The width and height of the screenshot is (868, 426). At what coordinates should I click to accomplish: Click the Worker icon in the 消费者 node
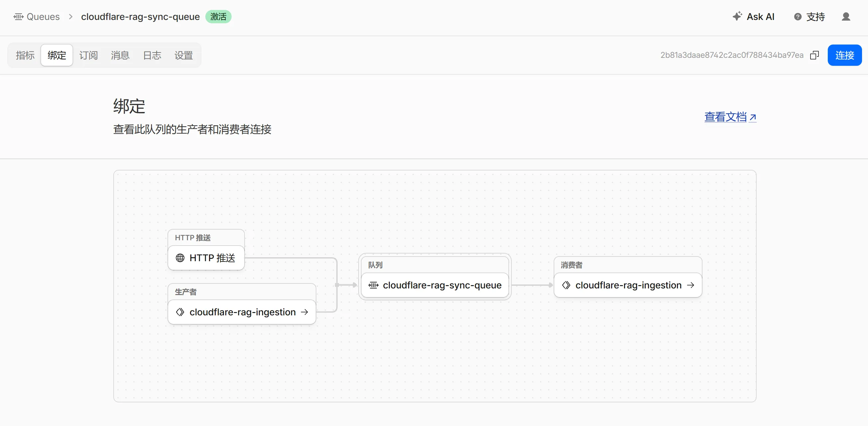point(566,285)
